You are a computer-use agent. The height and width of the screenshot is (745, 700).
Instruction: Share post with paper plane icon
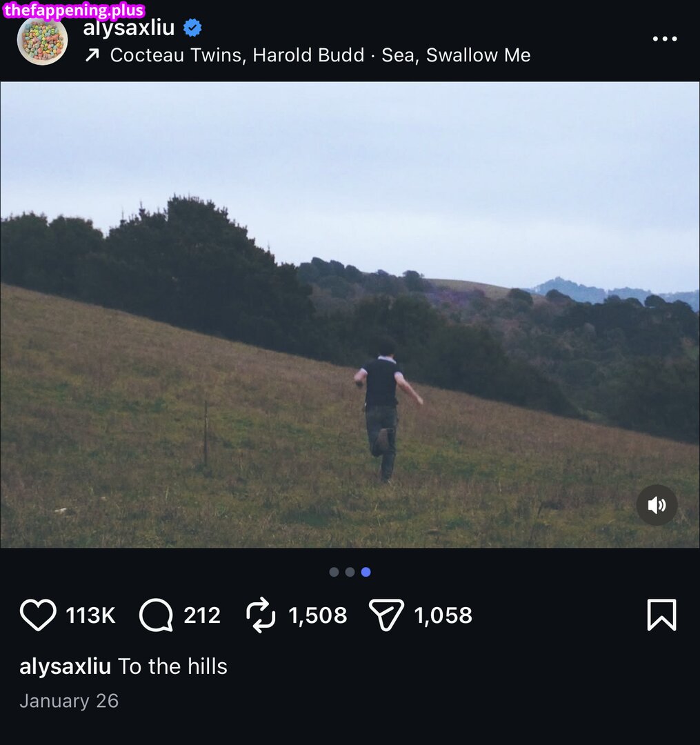click(x=386, y=615)
